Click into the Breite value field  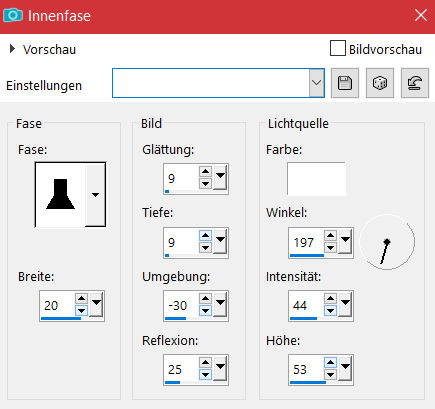pos(57,305)
